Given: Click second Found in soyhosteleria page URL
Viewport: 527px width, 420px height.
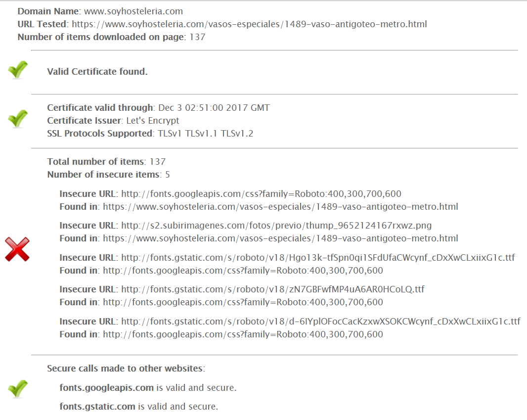Looking at the screenshot, I should pos(280,238).
